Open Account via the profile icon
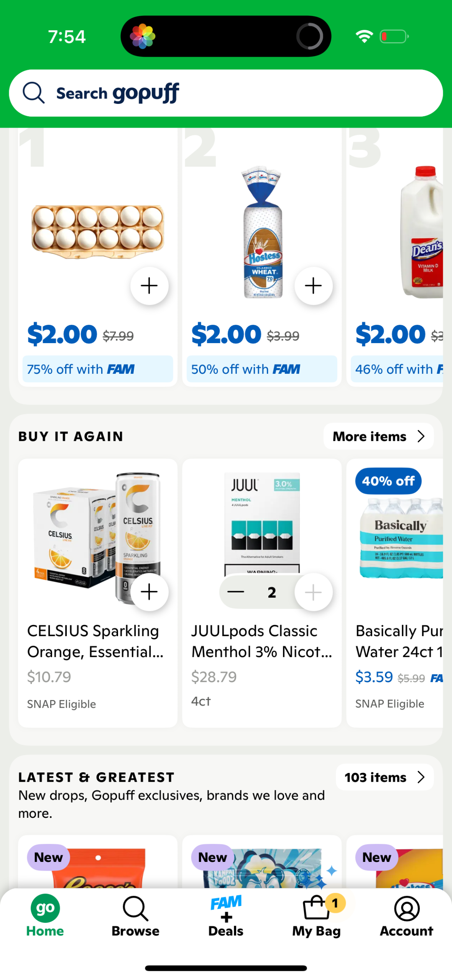 [406, 908]
